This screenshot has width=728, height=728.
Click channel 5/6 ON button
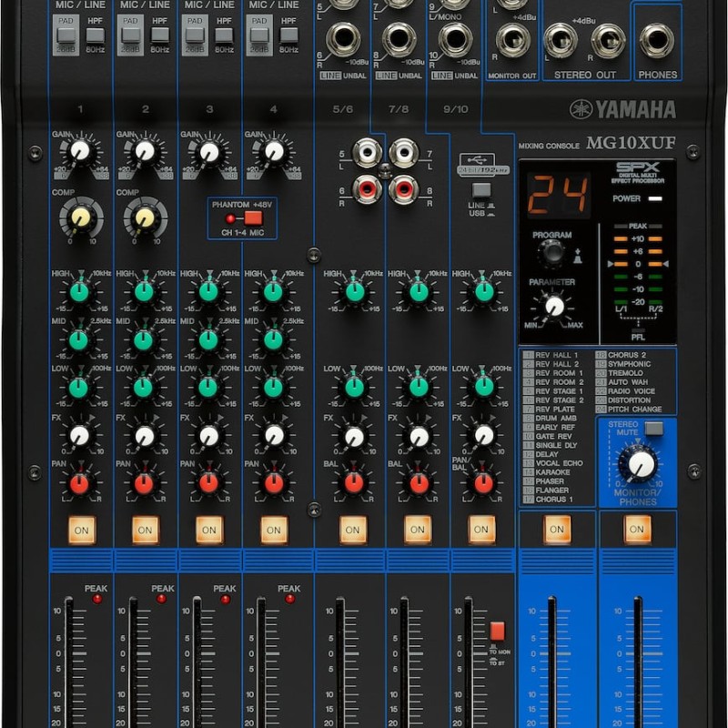352,530
